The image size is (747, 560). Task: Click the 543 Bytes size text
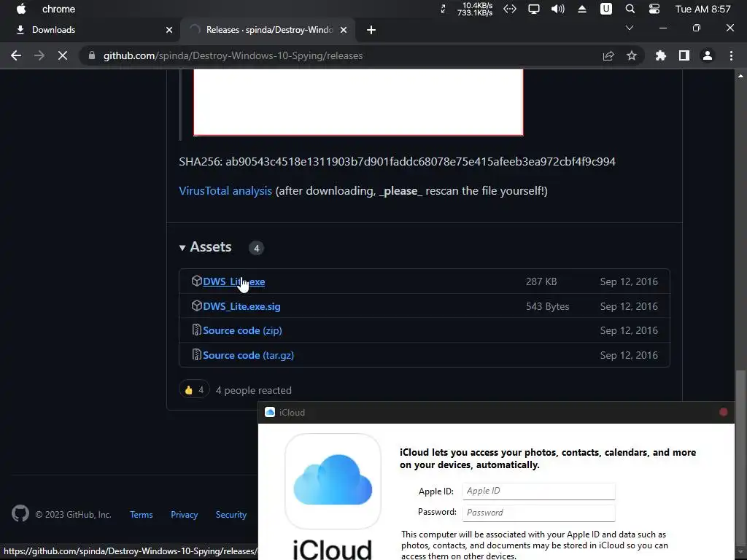pyautogui.click(x=547, y=306)
